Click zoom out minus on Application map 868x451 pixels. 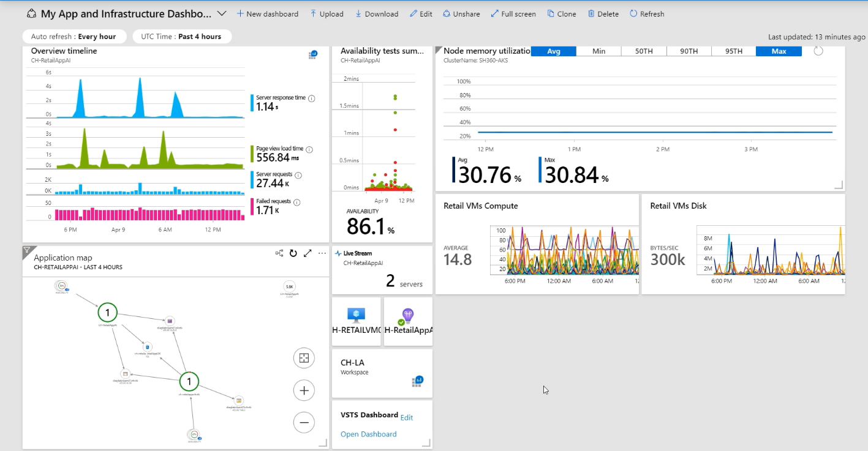pyautogui.click(x=304, y=422)
